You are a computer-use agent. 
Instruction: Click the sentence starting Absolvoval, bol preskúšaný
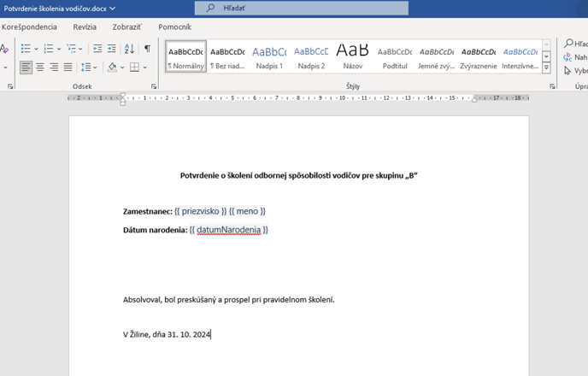(229, 300)
